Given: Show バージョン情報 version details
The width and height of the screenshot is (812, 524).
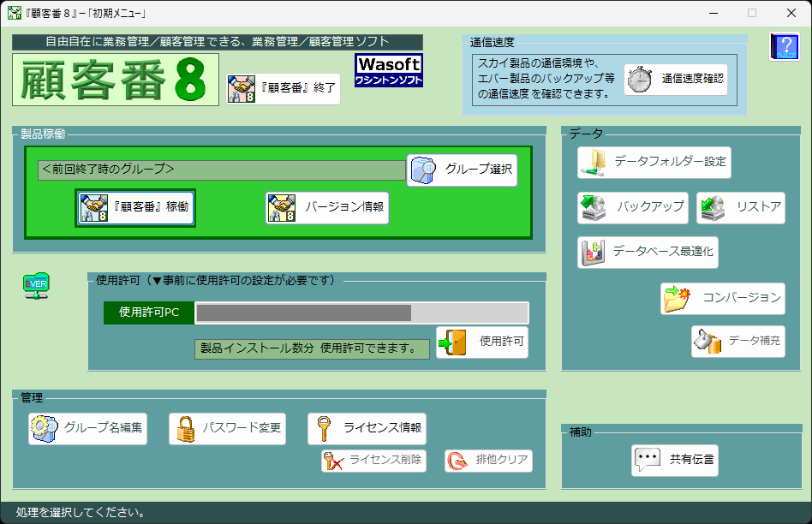Looking at the screenshot, I should pyautogui.click(x=326, y=208).
